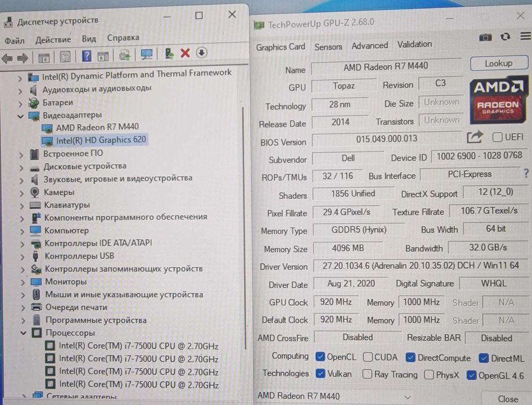Click the Lookup button
The image size is (532, 405).
499,63
